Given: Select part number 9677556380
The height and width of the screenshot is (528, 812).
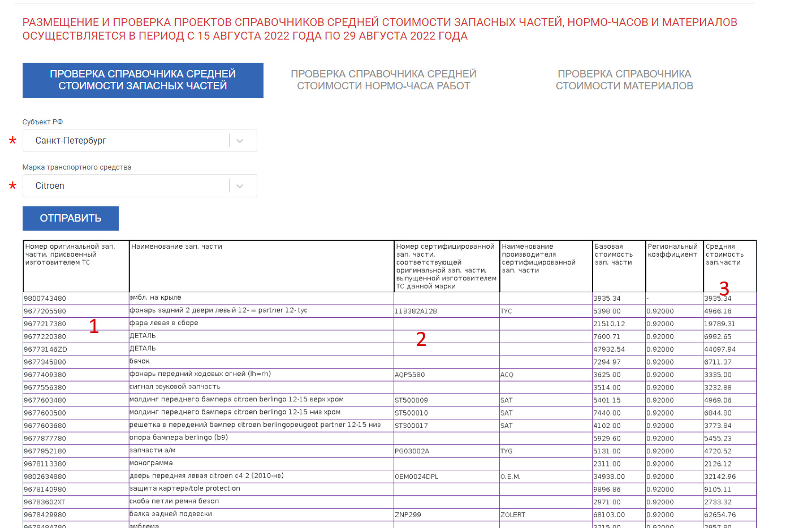Looking at the screenshot, I should 45,388.
